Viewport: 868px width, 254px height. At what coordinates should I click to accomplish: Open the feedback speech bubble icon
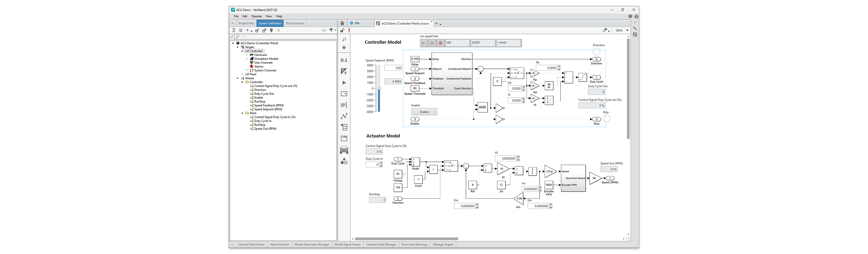[x=630, y=16]
